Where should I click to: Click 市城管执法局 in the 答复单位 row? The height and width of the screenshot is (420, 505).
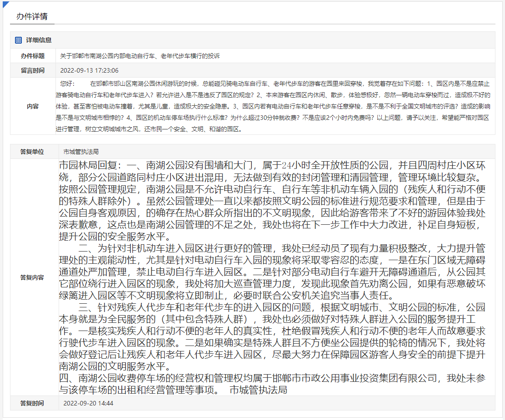pos(81,152)
